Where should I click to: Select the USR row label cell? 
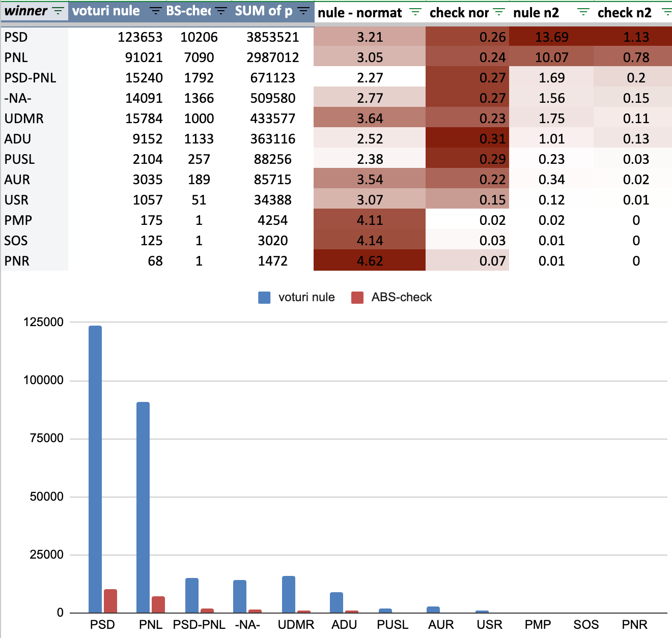35,200
